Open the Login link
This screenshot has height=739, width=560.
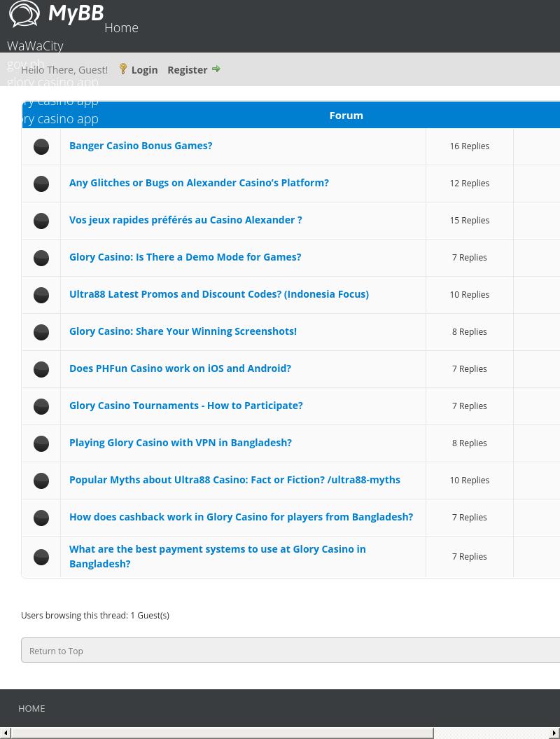coord(144,69)
